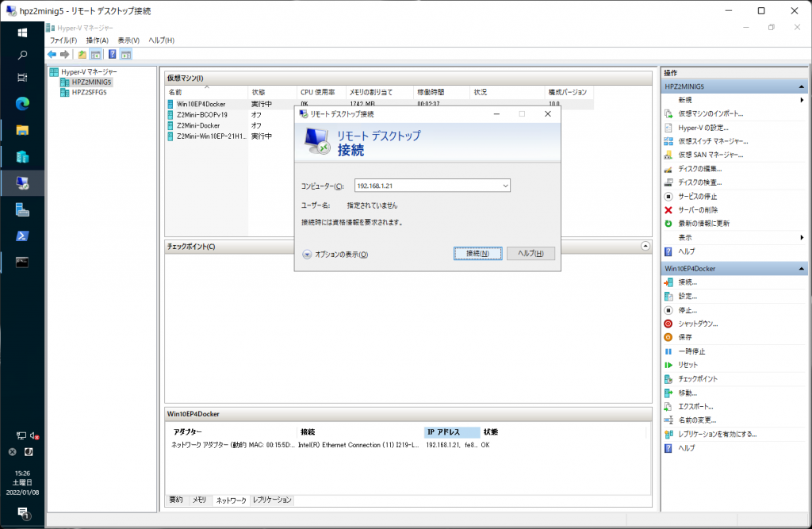Open the ファイル(F) menu
The width and height of the screenshot is (812, 529).
[63, 40]
